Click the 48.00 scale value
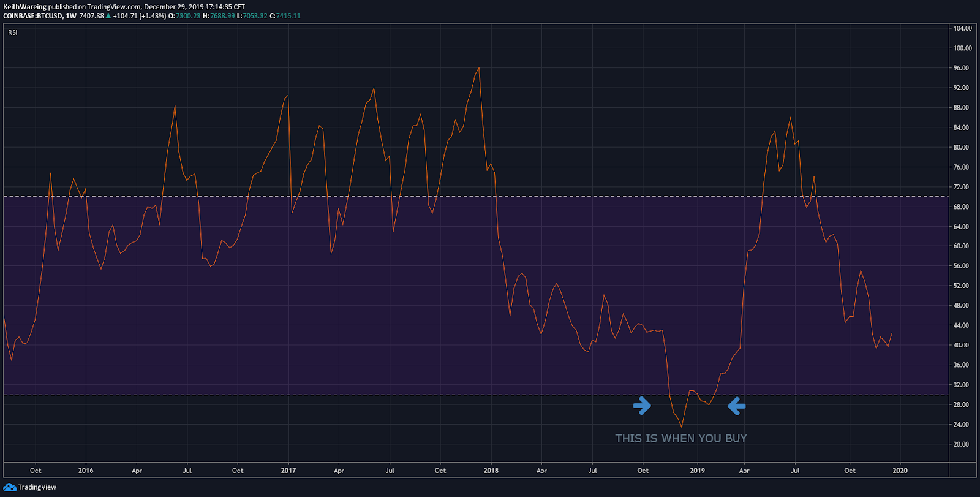Viewport: 980px width, 497px height. point(961,306)
